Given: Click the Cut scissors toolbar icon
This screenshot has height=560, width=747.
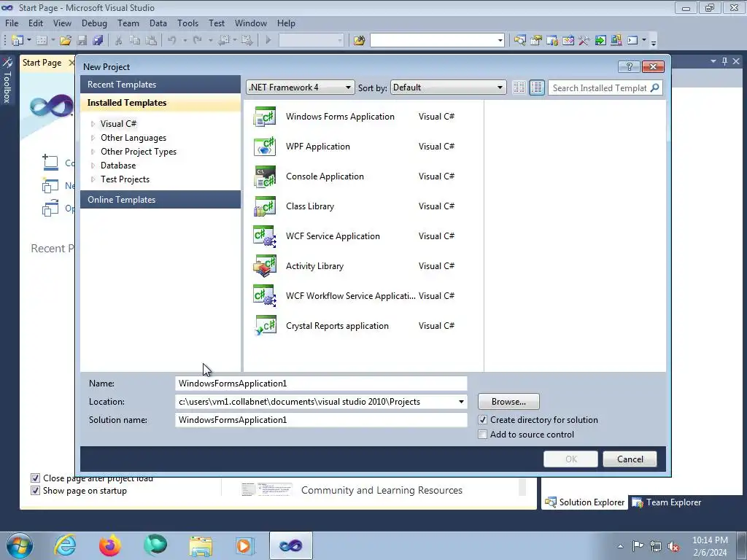Looking at the screenshot, I should coord(119,41).
